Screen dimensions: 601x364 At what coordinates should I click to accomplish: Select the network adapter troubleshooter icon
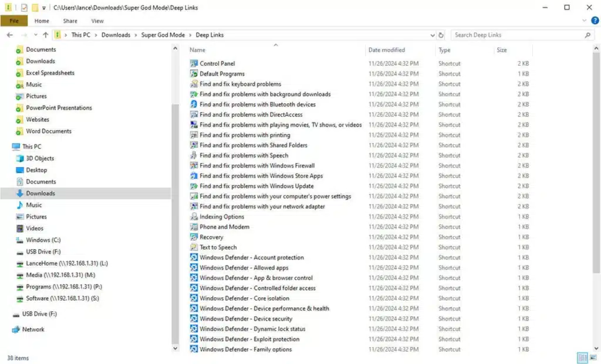tap(194, 206)
